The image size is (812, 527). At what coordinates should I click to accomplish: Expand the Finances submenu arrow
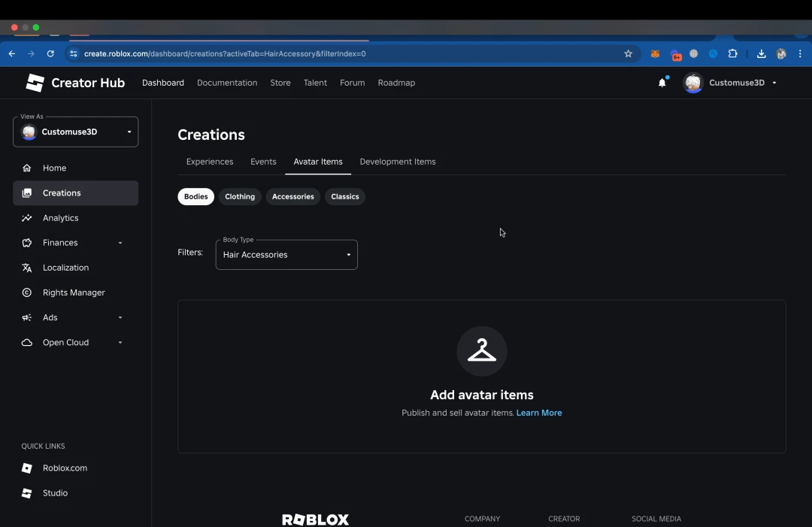click(120, 243)
